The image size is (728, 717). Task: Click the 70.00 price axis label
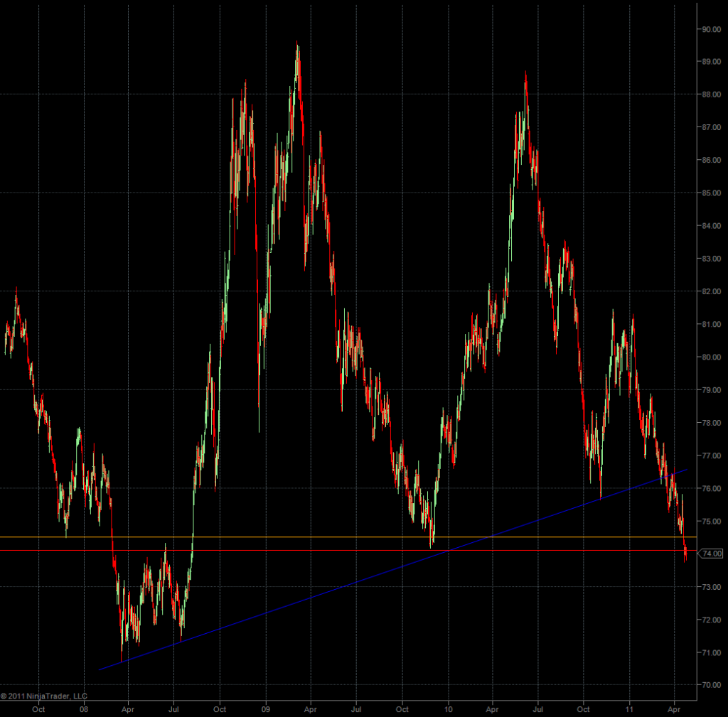coord(712,685)
